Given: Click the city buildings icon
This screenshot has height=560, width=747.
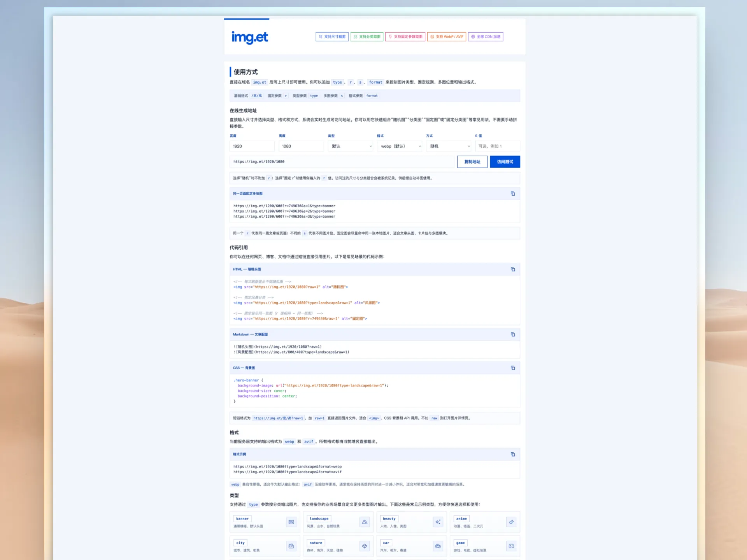Looking at the screenshot, I should click(x=291, y=546).
